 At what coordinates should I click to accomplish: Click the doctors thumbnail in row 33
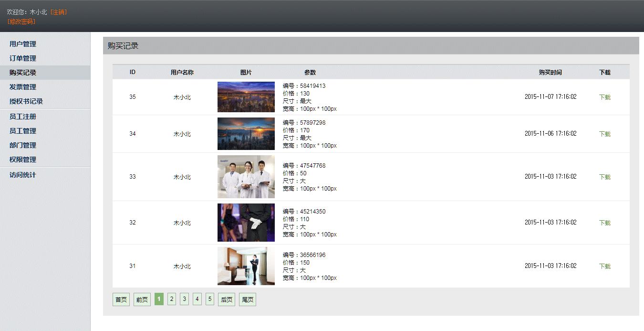click(246, 177)
